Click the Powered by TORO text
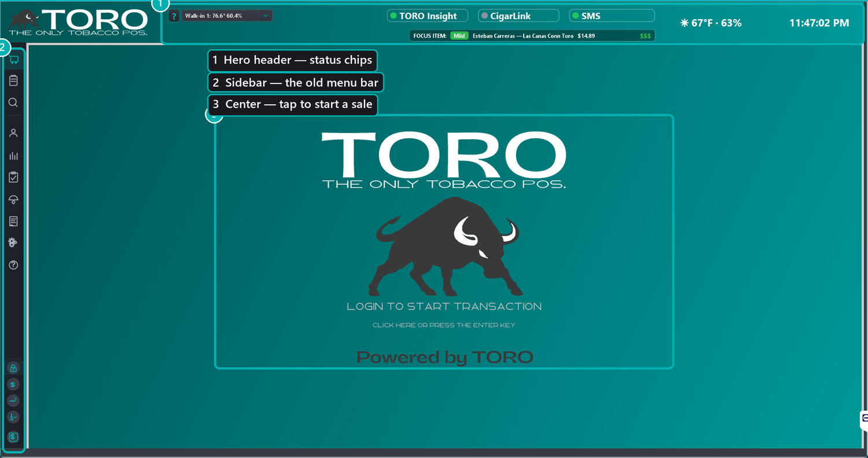Screen dimensions: 868x458 [x=444, y=357]
